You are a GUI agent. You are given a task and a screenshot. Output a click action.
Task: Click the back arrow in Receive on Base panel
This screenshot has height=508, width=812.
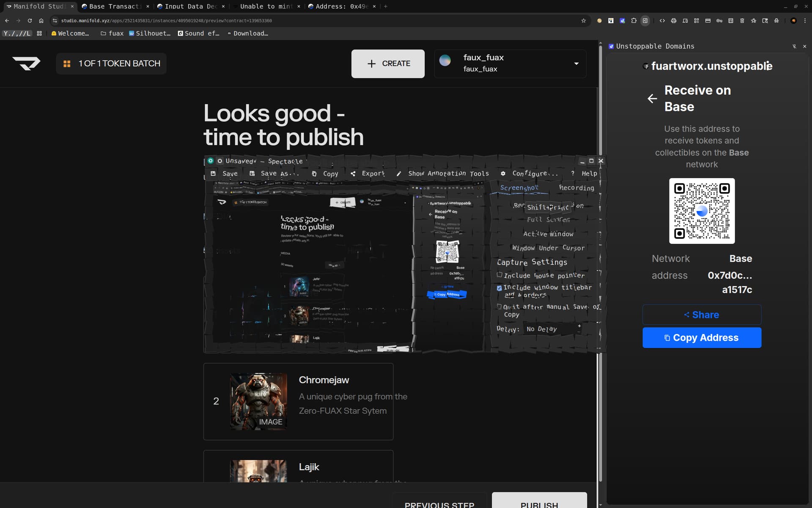pyautogui.click(x=652, y=99)
